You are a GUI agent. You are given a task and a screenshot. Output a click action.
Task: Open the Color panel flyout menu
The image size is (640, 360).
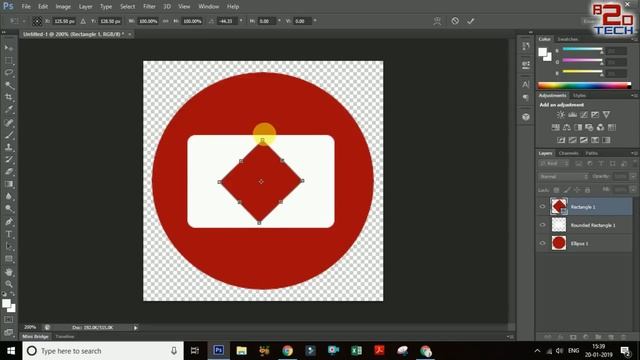coord(634,39)
